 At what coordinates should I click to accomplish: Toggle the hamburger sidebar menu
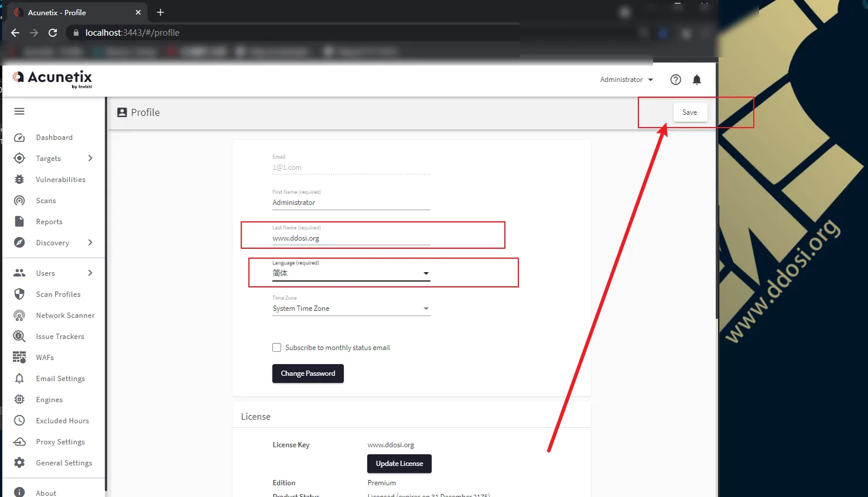click(x=19, y=111)
